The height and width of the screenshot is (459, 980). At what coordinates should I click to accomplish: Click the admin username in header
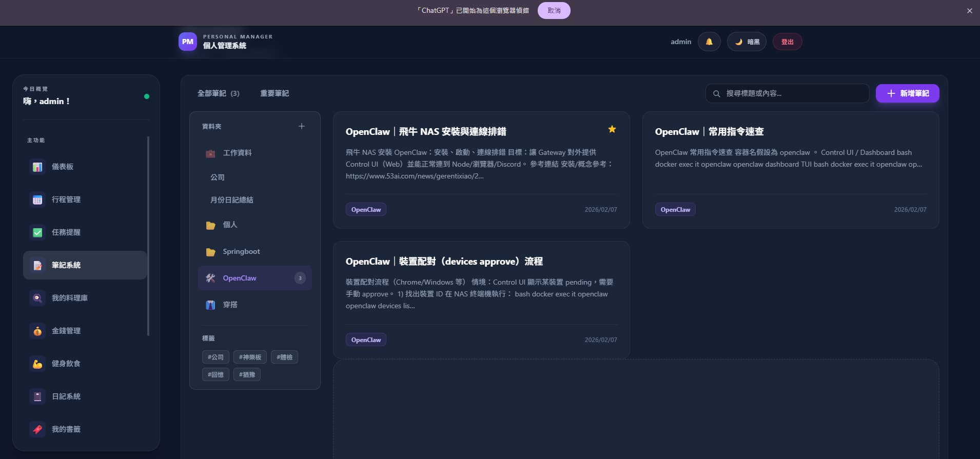pyautogui.click(x=681, y=42)
